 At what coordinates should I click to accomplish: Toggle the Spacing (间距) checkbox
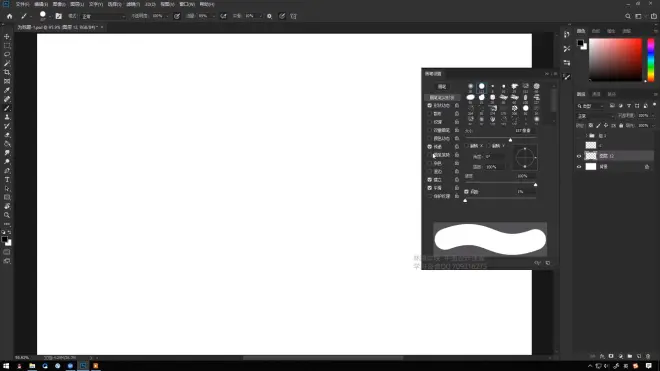(466, 192)
